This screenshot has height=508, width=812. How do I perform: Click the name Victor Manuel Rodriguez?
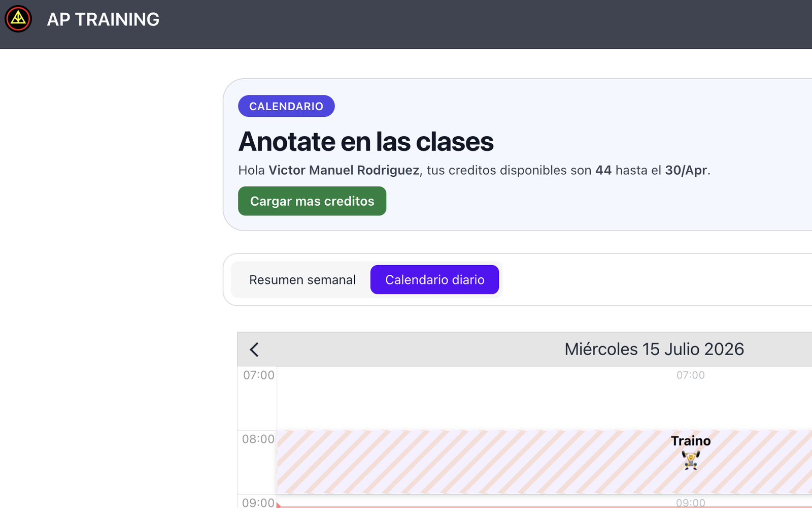coord(344,170)
